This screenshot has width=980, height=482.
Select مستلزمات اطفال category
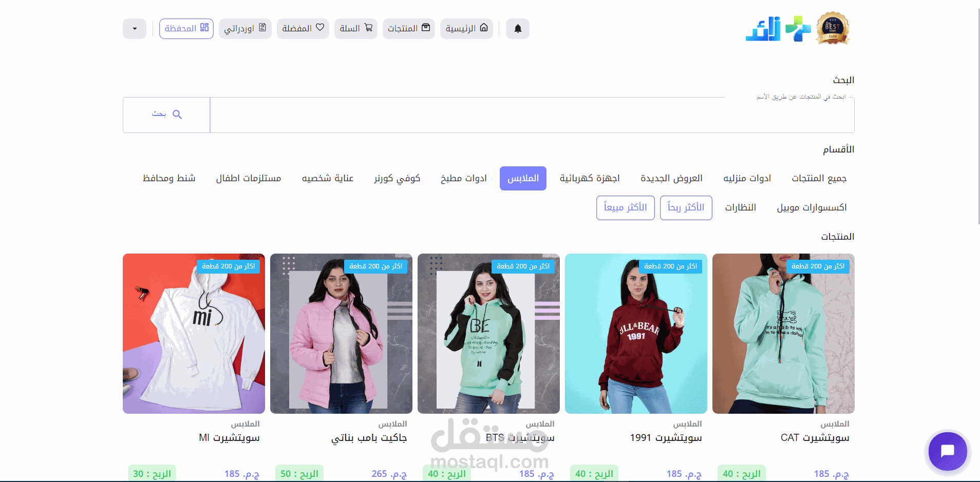pos(249,178)
